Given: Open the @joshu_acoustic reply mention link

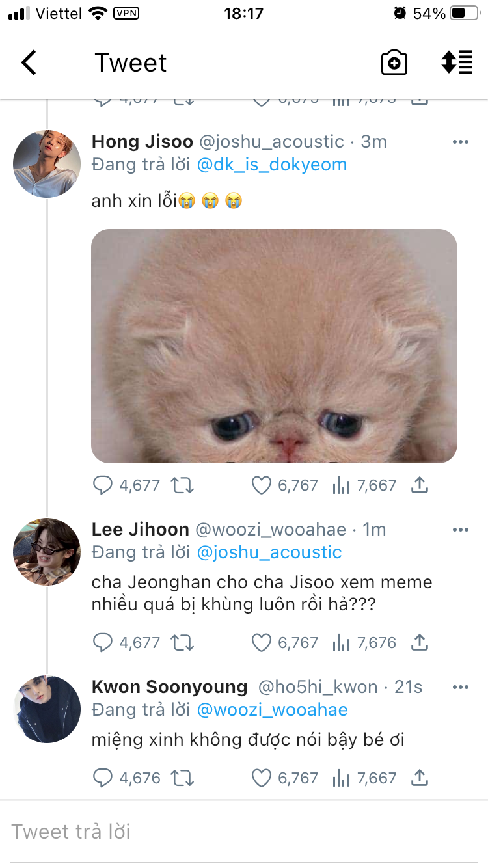Looking at the screenshot, I should [269, 552].
